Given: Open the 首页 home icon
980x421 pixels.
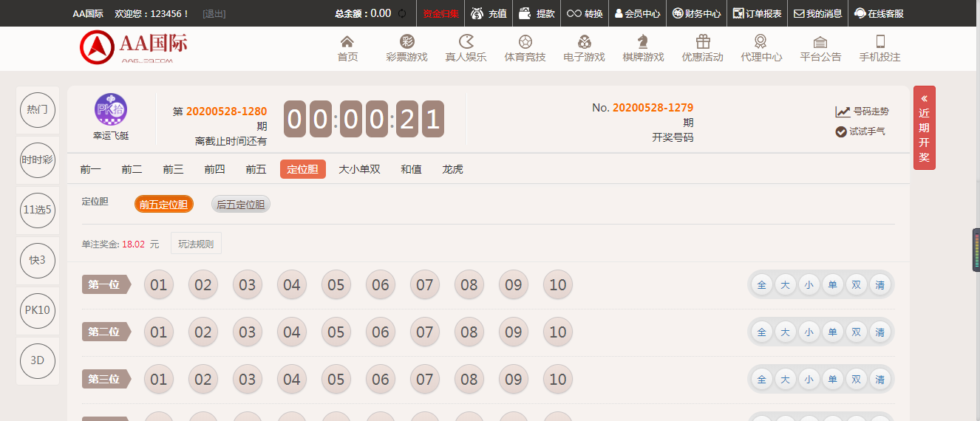Looking at the screenshot, I should [x=347, y=42].
